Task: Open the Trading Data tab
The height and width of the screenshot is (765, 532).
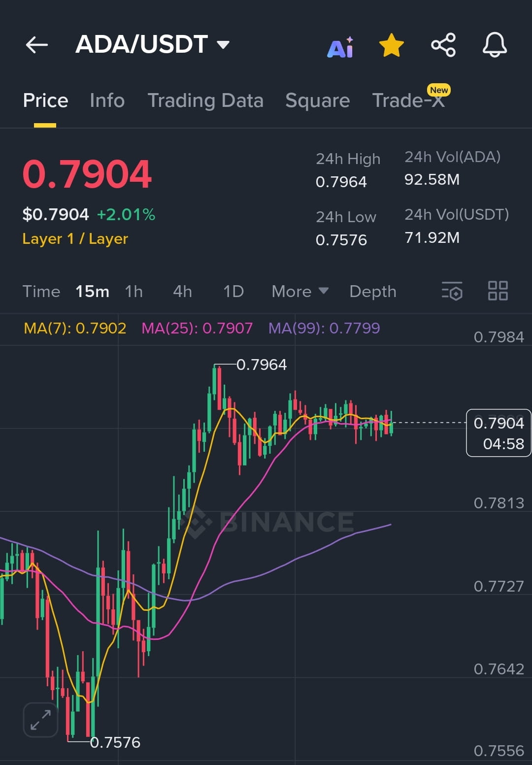Action: tap(205, 100)
